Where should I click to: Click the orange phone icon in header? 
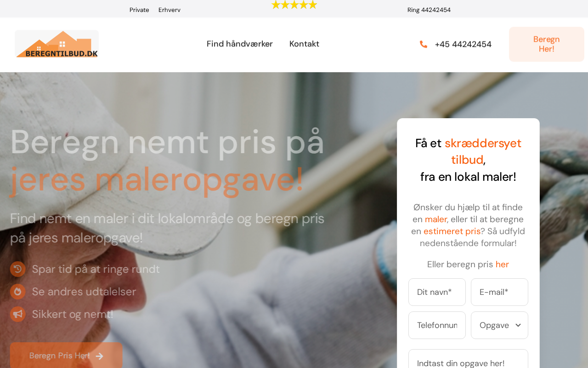click(x=424, y=44)
